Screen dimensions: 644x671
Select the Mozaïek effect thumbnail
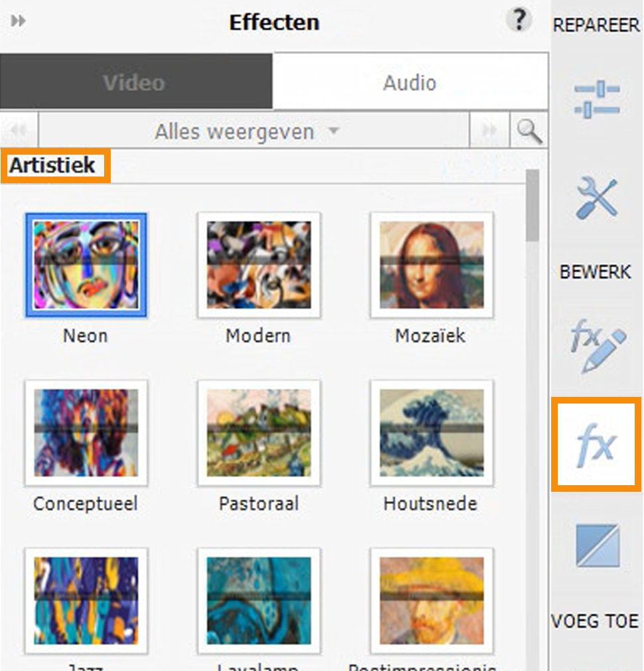click(432, 265)
